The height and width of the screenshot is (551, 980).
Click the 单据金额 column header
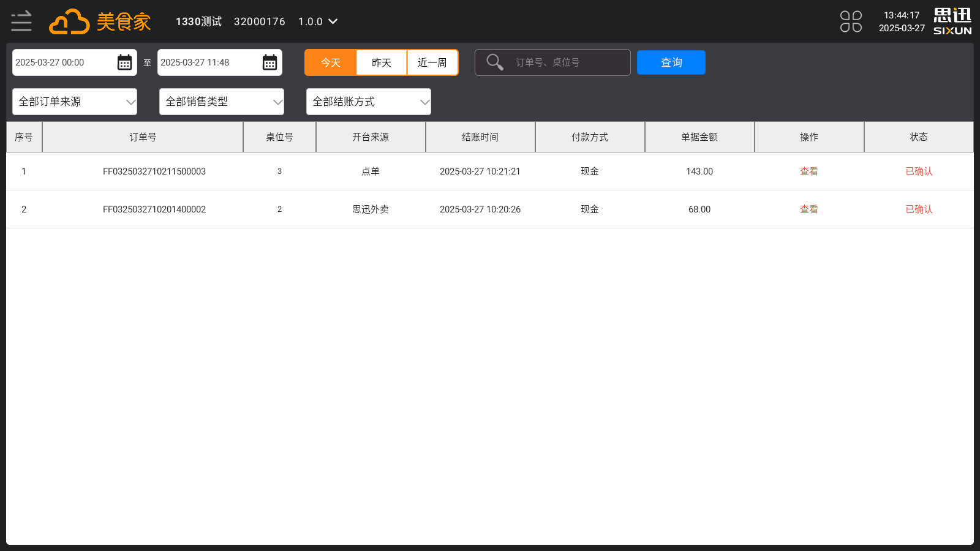point(699,137)
